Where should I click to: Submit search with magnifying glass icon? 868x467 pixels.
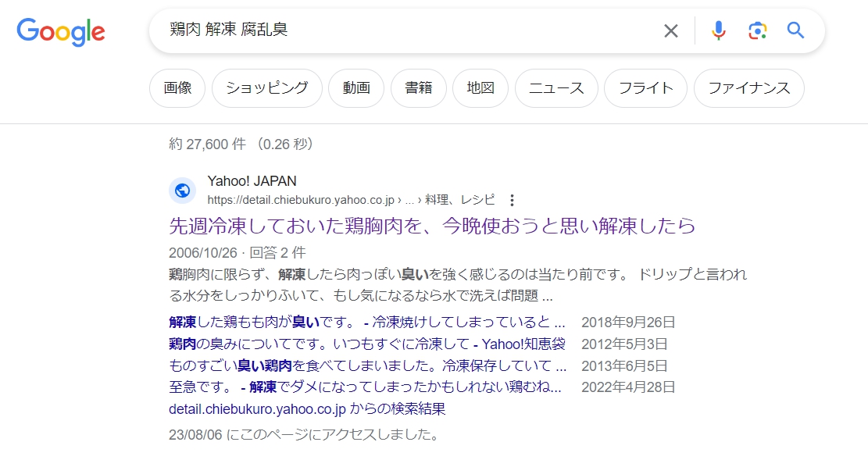(x=795, y=30)
